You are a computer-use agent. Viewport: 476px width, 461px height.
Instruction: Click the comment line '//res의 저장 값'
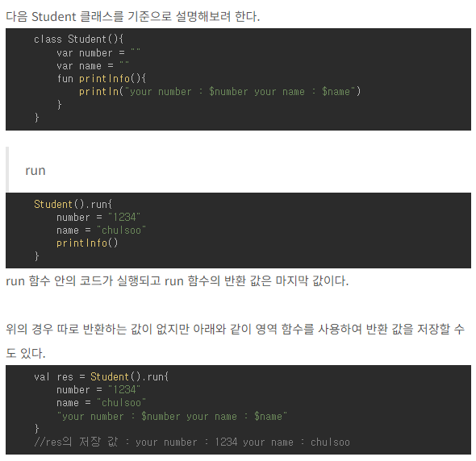pyautogui.click(x=192, y=442)
